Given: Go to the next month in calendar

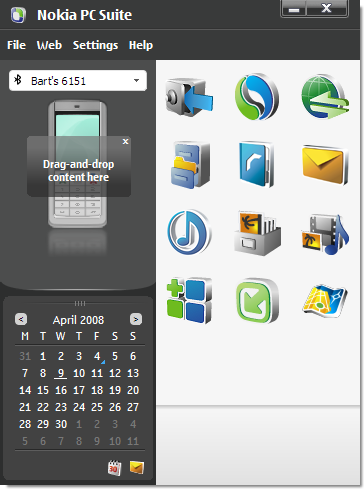Looking at the screenshot, I should [x=136, y=319].
